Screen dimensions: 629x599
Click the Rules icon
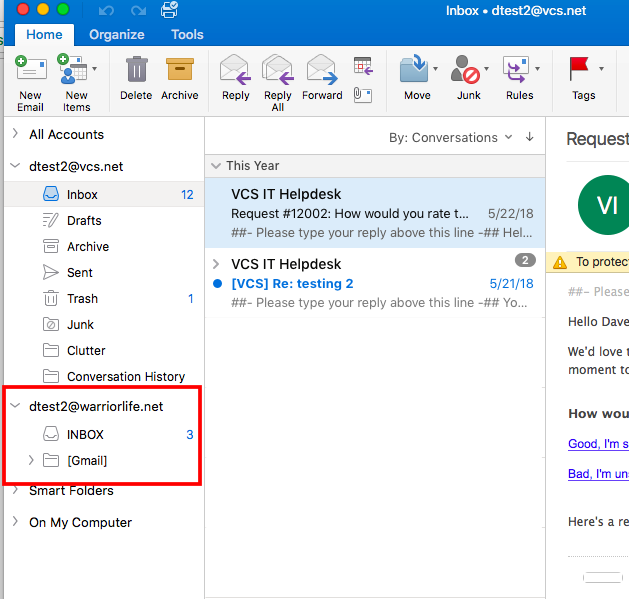click(516, 69)
